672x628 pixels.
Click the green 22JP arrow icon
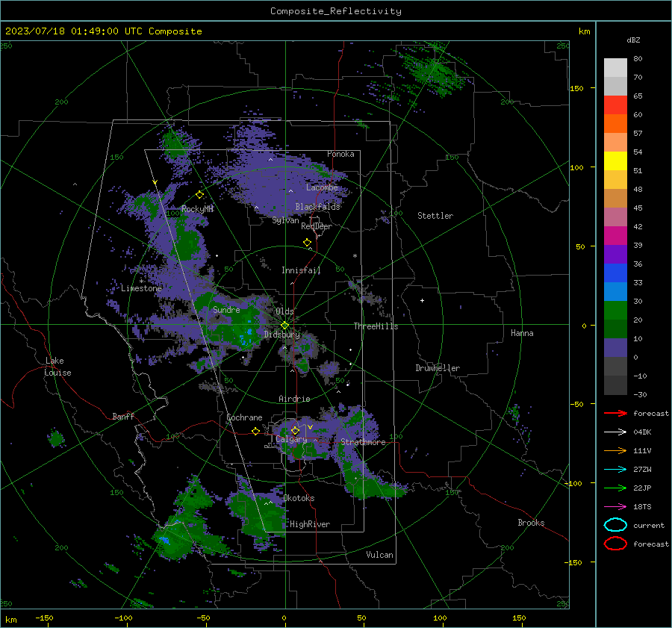(x=615, y=488)
